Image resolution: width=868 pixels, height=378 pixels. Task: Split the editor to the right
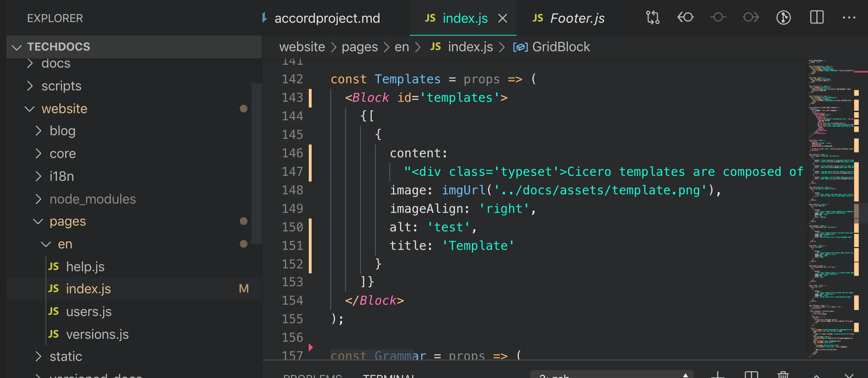point(816,17)
